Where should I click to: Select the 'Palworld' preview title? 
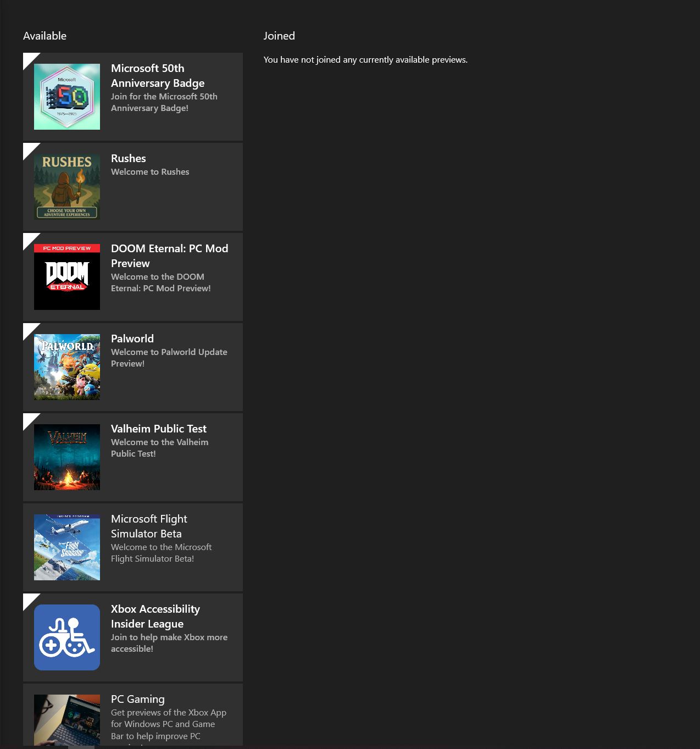(132, 339)
